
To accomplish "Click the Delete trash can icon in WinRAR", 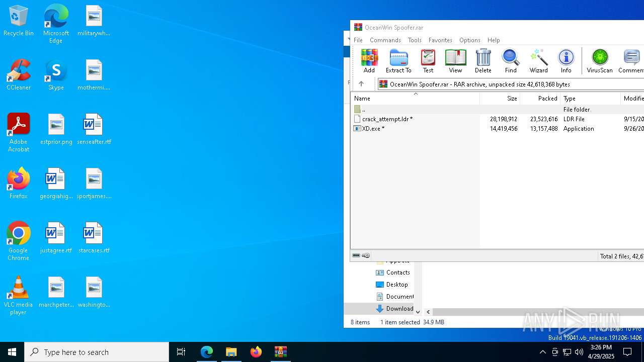I will pos(483,61).
